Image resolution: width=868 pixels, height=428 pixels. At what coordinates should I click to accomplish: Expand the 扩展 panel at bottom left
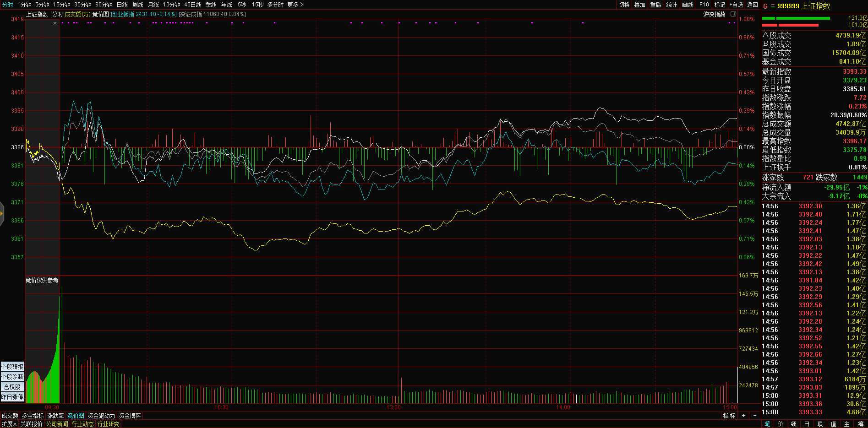coord(9,424)
